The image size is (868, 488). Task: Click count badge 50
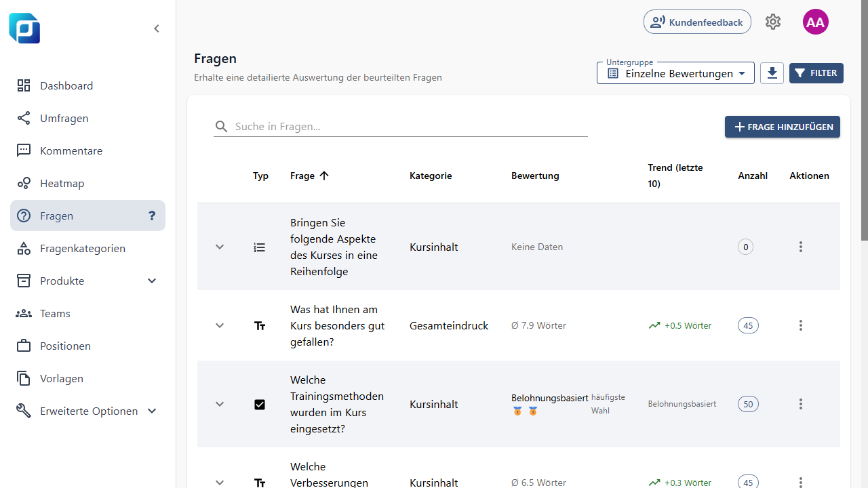748,404
